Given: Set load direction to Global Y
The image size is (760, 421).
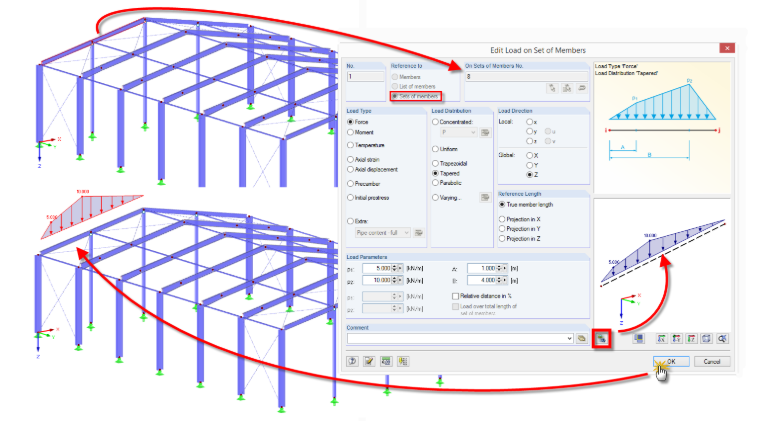Looking at the screenshot, I should point(530,165).
